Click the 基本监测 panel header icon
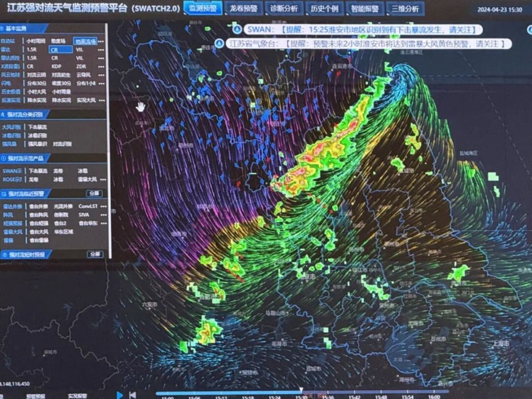Image resolution: width=532 pixels, height=399 pixels. coord(2,28)
